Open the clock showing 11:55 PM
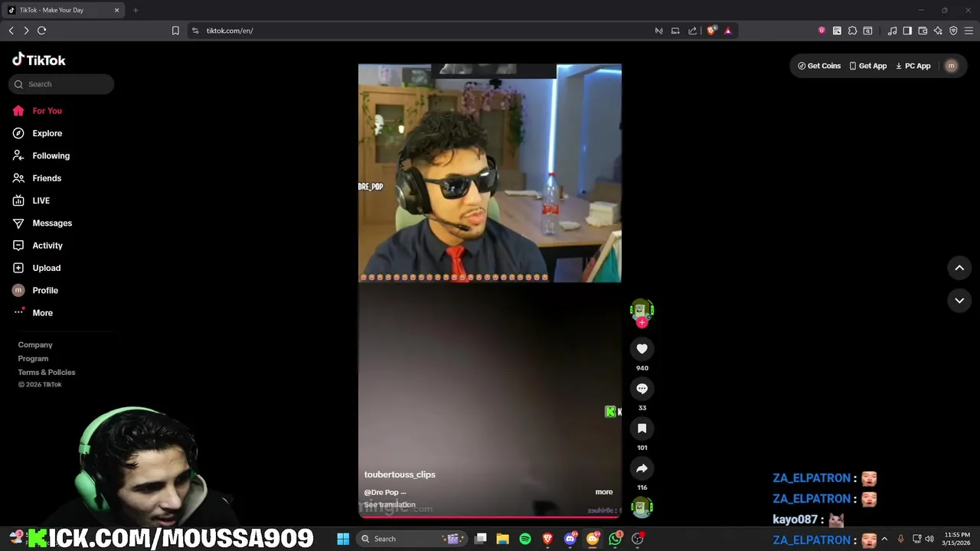 tap(957, 539)
